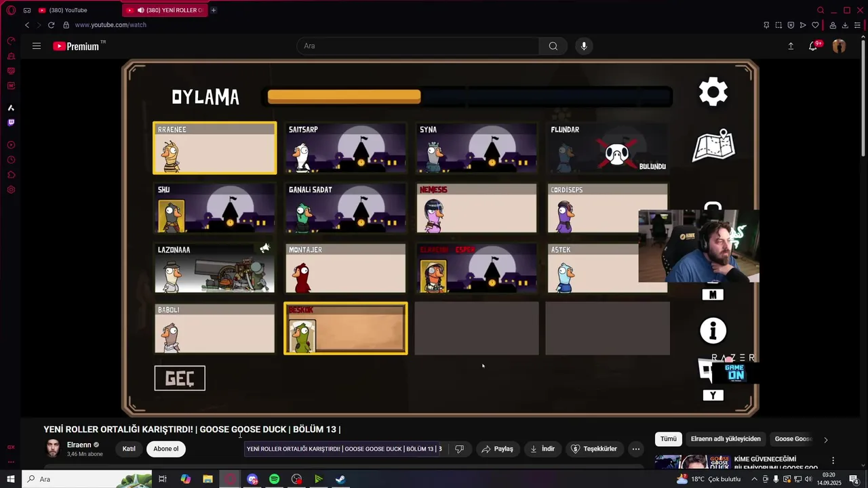Screen dimensions: 868x488
Task: Click the Paylaş share button
Action: point(497,449)
